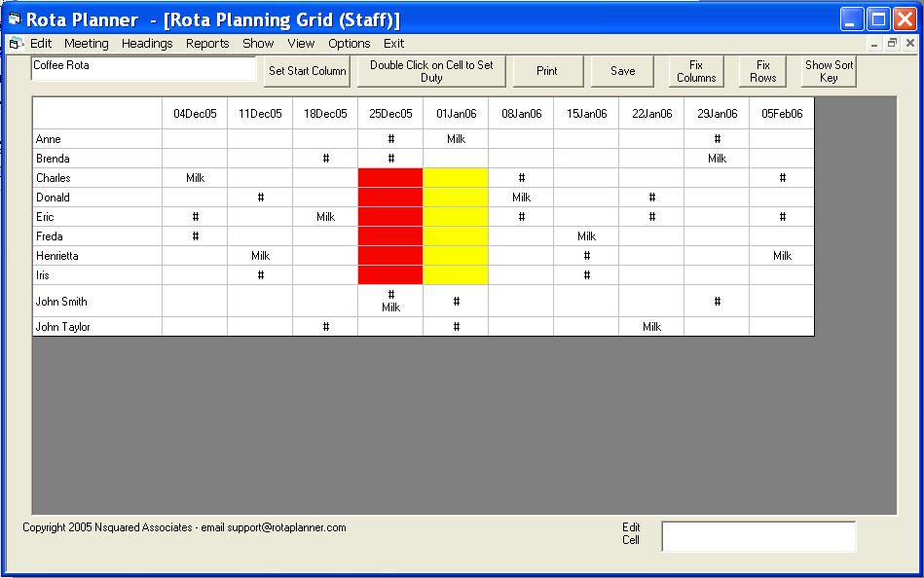Image resolution: width=924 pixels, height=578 pixels.
Task: Click Iris's # cell under 11Dec05
Action: point(260,275)
